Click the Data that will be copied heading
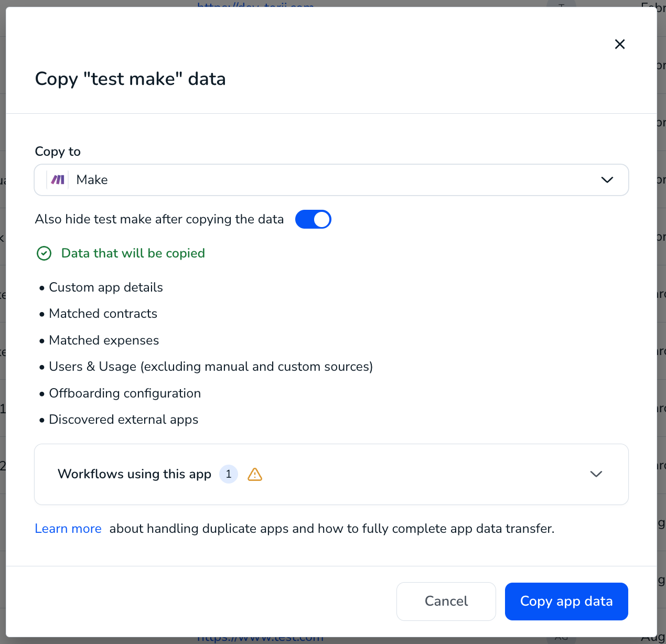 pos(133,253)
